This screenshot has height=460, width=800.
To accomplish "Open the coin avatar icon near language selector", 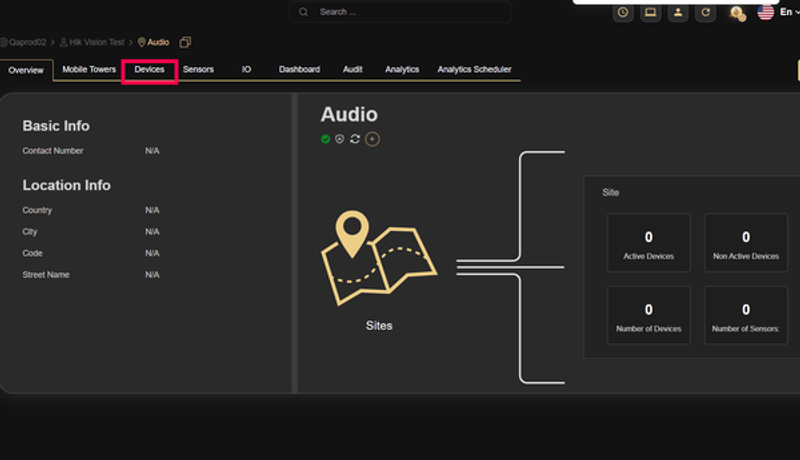I will pyautogui.click(x=737, y=13).
